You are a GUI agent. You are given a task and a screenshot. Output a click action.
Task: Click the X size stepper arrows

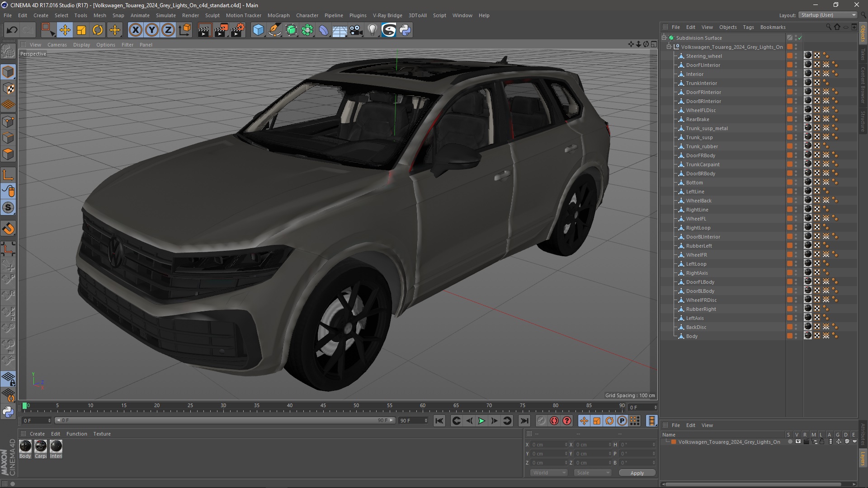610,445
